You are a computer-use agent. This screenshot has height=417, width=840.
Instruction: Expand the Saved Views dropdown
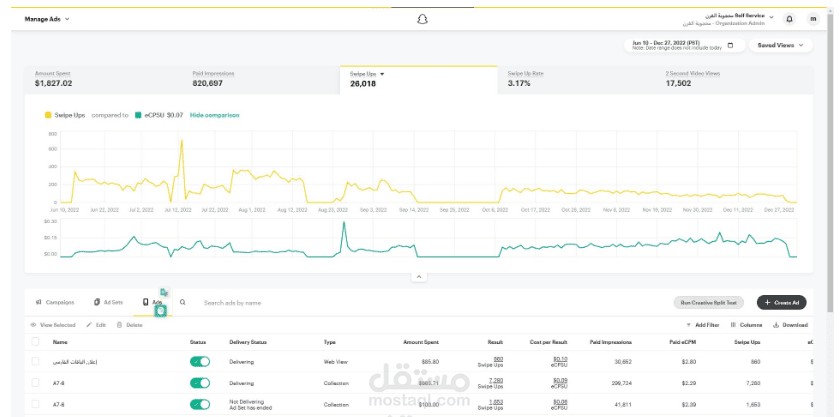tap(780, 45)
